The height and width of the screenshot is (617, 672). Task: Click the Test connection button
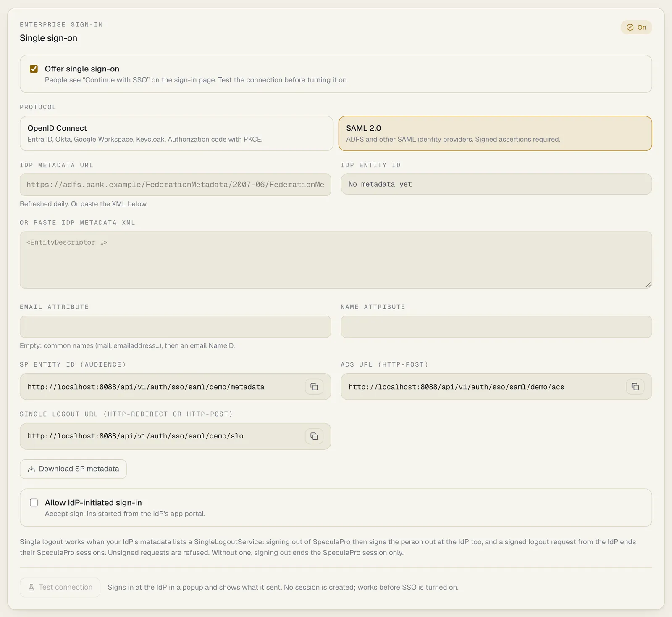tap(60, 588)
